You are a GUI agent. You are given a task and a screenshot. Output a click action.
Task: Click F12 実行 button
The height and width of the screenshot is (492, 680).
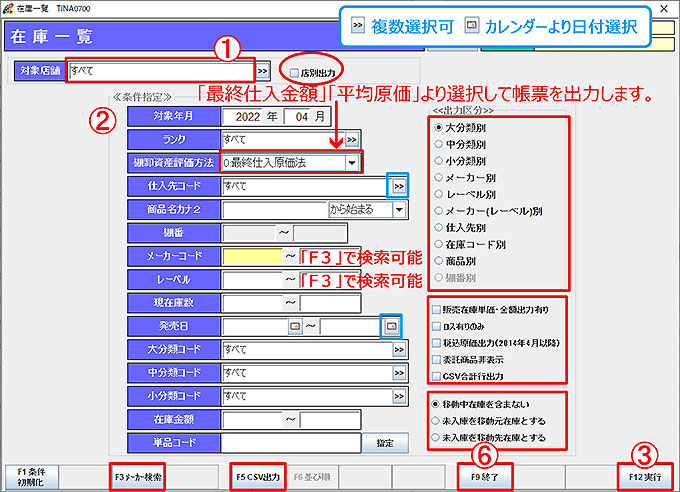(x=645, y=477)
